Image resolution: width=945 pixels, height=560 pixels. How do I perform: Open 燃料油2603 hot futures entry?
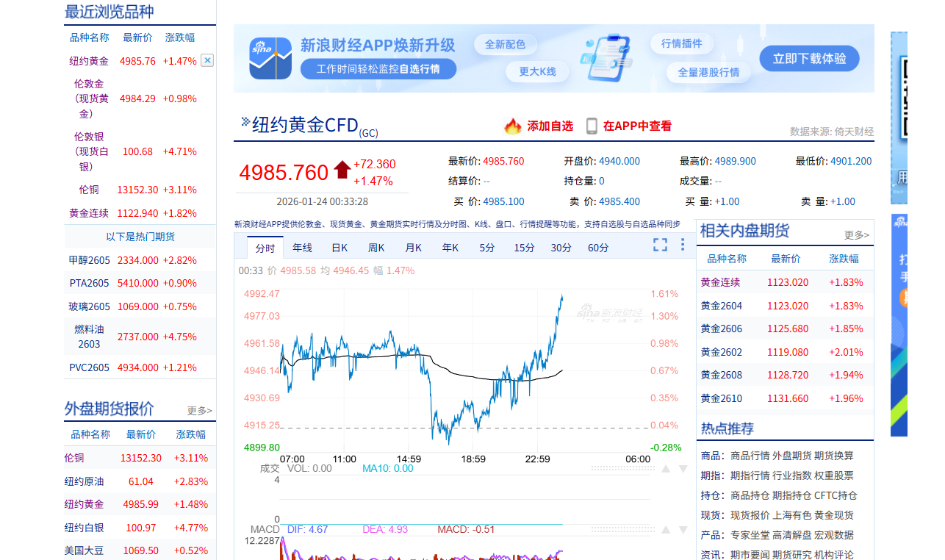(89, 337)
